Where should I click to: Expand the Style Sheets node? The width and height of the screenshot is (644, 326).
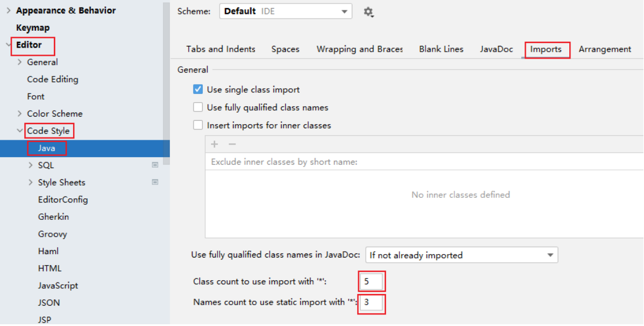[x=30, y=183]
